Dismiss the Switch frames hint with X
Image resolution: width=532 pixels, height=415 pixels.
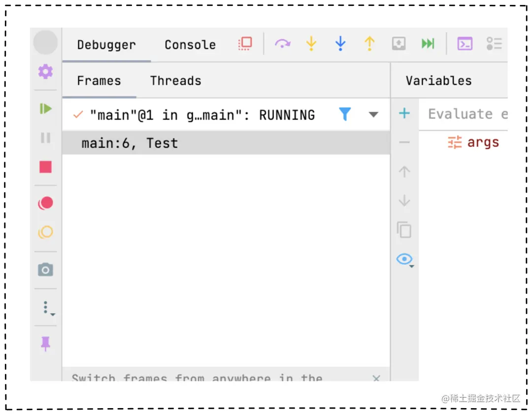tap(376, 378)
